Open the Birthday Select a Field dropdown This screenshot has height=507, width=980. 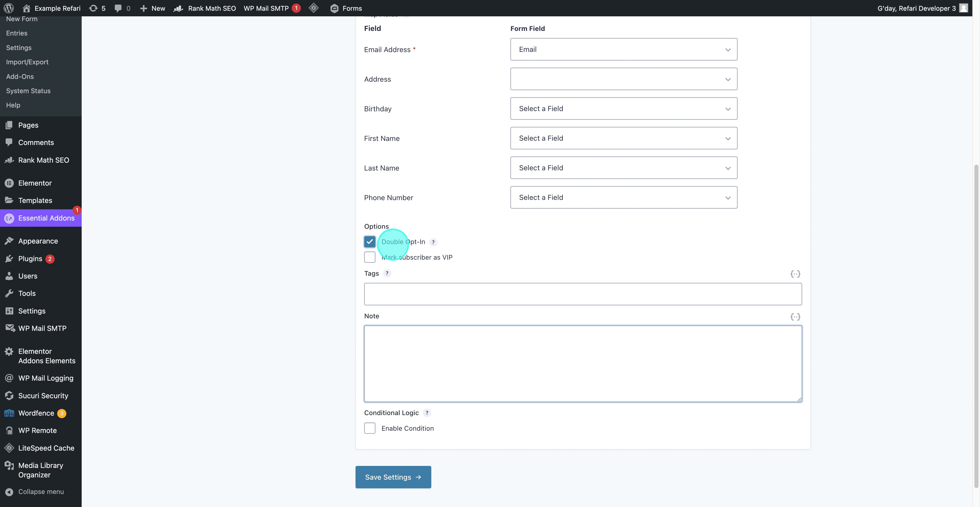coord(623,108)
